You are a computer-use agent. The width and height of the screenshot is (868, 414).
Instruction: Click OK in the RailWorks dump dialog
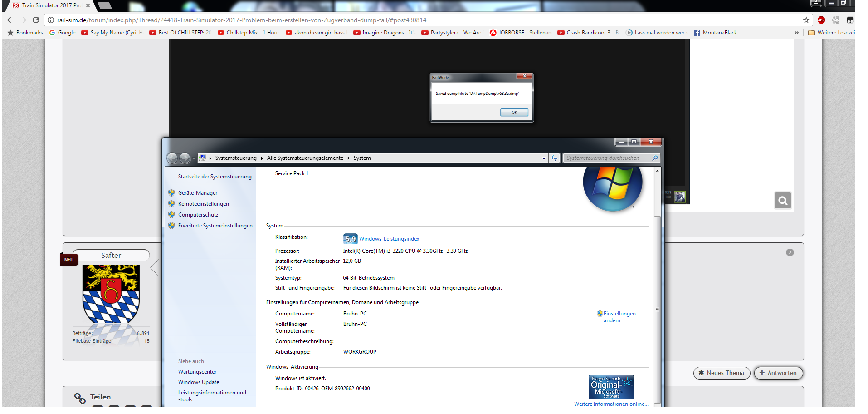(x=514, y=113)
